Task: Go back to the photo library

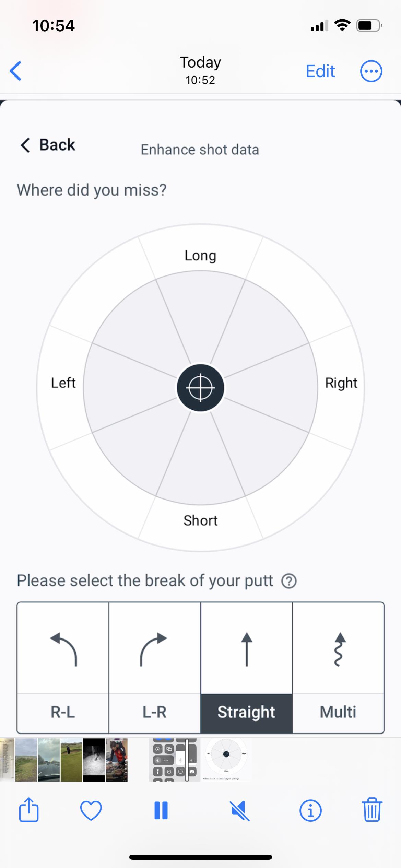Action: [x=16, y=71]
